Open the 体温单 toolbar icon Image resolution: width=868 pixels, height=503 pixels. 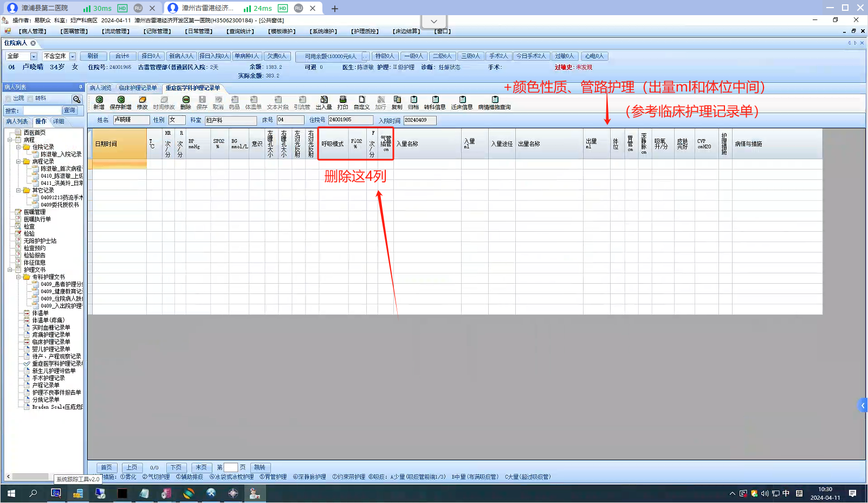[x=254, y=103]
